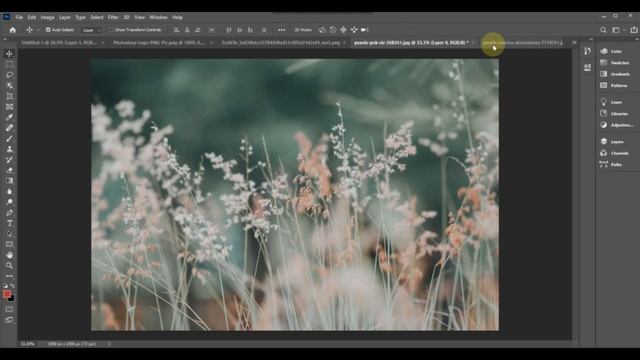The image size is (640, 360).
Task: Select the Horizontal Type tool
Action: (9, 223)
